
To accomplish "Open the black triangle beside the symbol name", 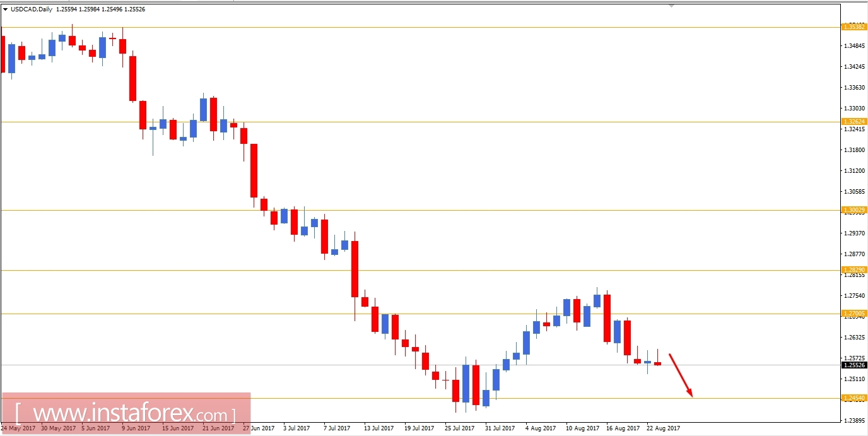I will tap(6, 9).
